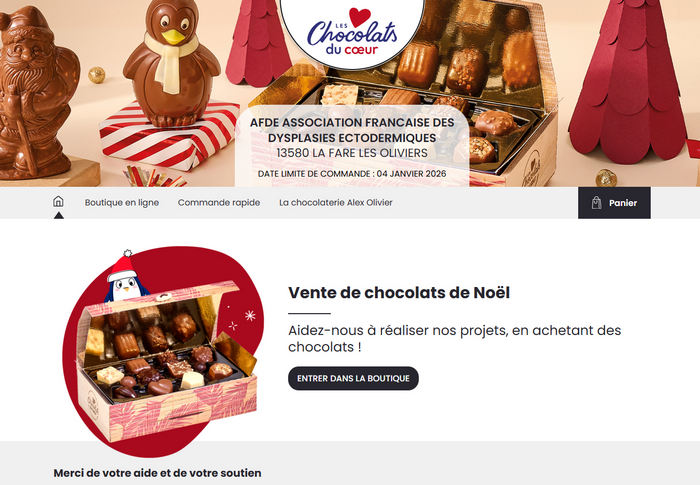
Task: Open the Boutique en ligne menu
Action: [x=122, y=202]
